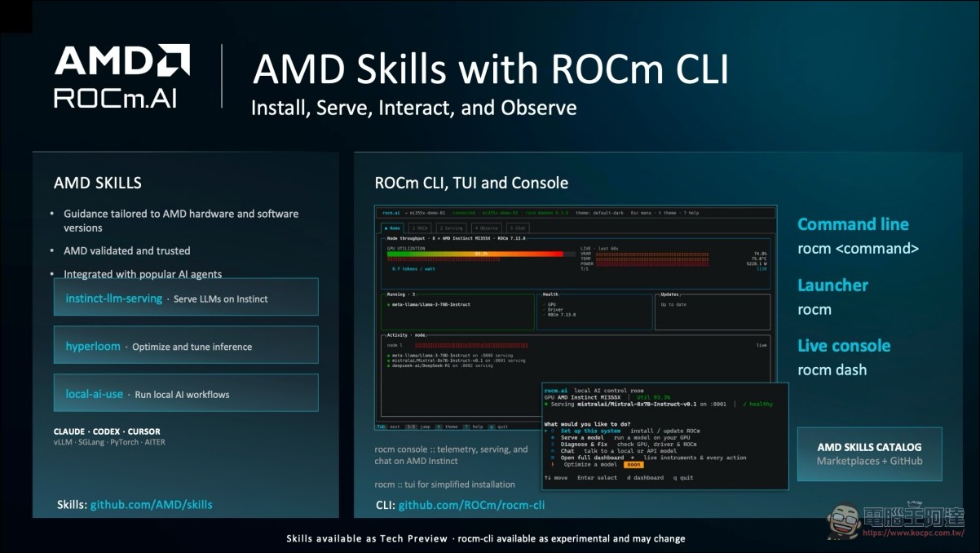Switch to the Serving tab in console
980x553 pixels.
pyautogui.click(x=451, y=228)
